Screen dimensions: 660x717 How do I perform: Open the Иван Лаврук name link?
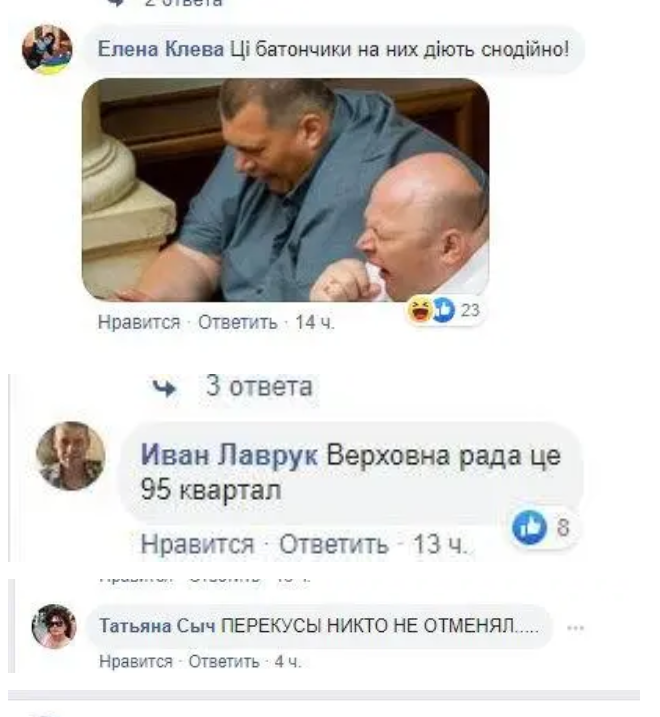[229, 456]
